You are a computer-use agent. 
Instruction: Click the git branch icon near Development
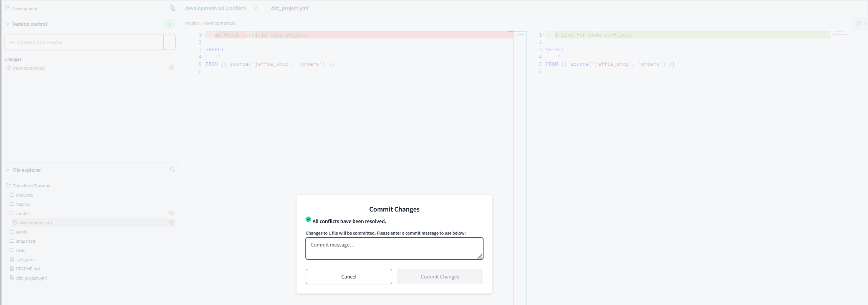tap(7, 8)
